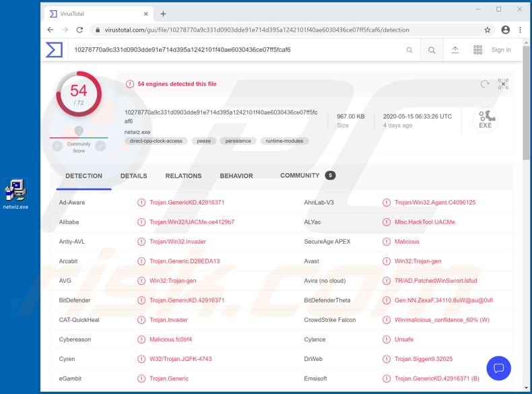
Task: Click Ad-Aware detection Trojan.GenericKD.42916371
Action: coord(187,203)
